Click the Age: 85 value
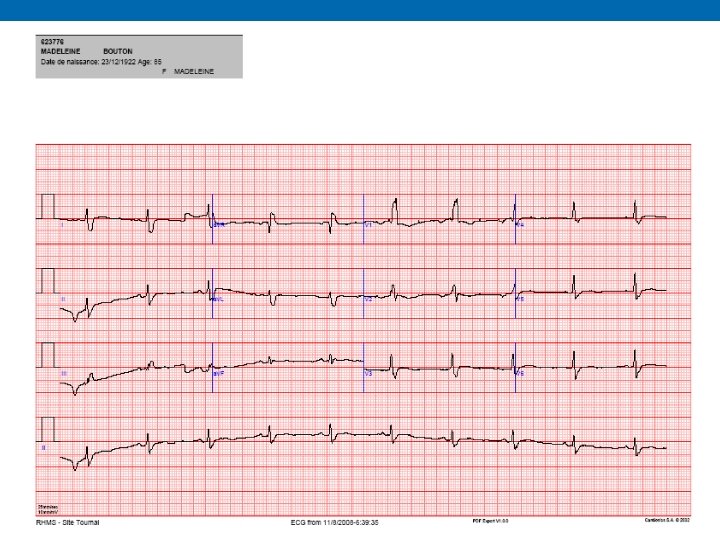The height and width of the screenshot is (540, 720). [x=150, y=62]
